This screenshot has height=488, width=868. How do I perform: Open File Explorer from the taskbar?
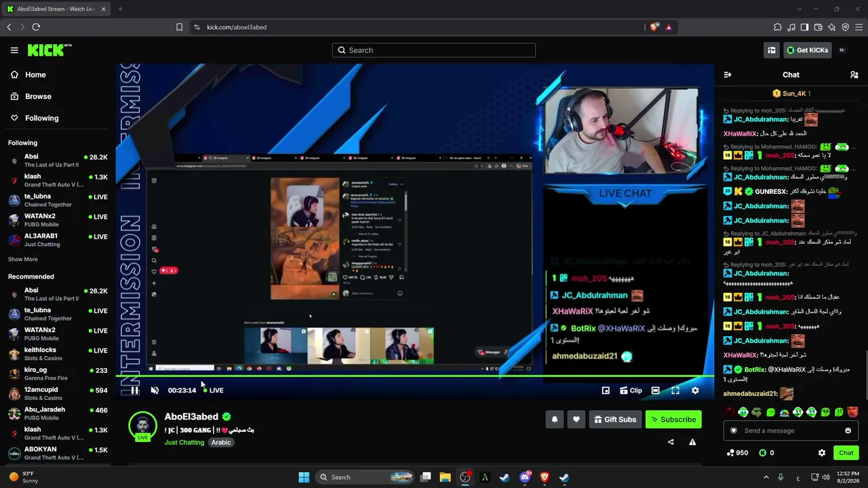click(445, 477)
